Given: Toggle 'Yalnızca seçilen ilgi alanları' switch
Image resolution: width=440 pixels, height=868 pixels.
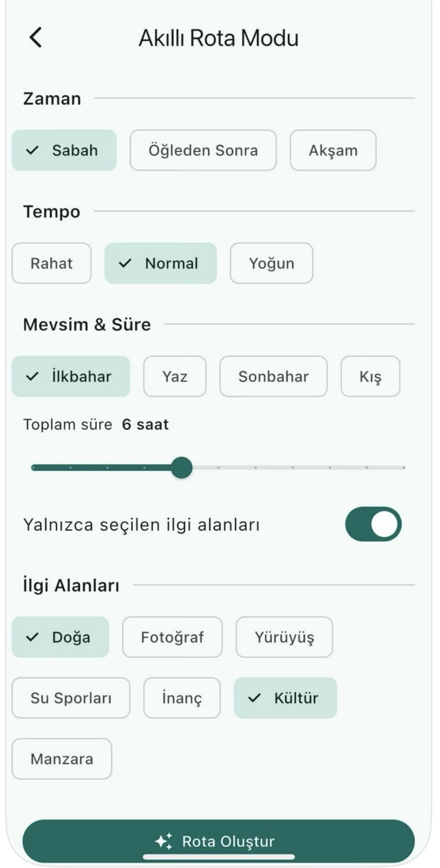Looking at the screenshot, I should (x=373, y=524).
